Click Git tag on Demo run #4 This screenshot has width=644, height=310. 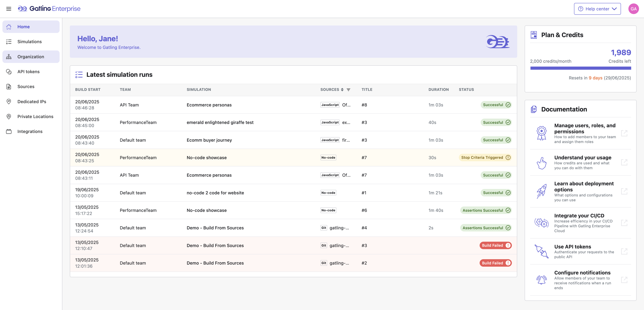(324, 228)
